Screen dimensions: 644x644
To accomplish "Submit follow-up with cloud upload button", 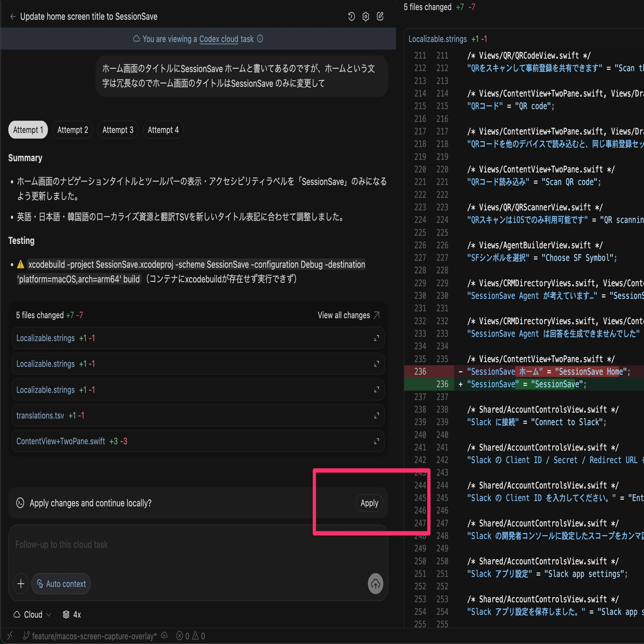I will click(375, 584).
